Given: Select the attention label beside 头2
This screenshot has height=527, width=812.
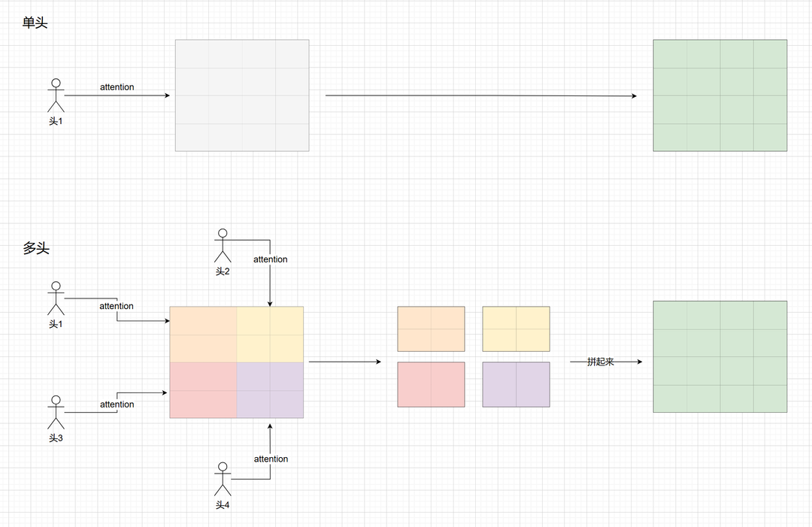Looking at the screenshot, I should (x=270, y=259).
